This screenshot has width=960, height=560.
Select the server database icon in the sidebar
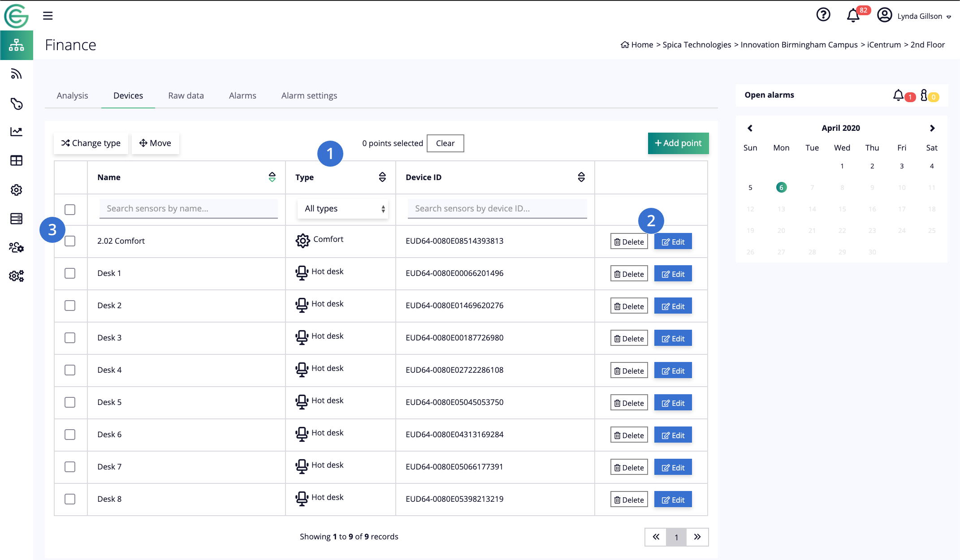click(17, 219)
